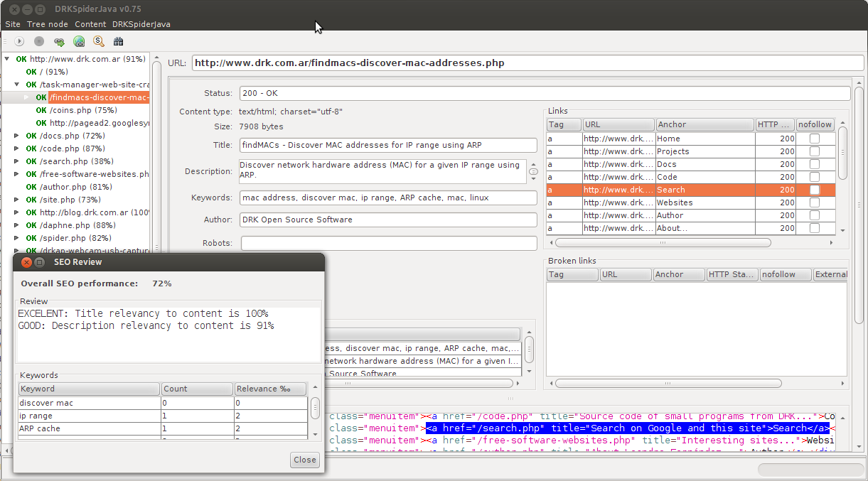This screenshot has width=868, height=481.
Task: Select the Projects anchor row in Links
Action: (x=690, y=151)
